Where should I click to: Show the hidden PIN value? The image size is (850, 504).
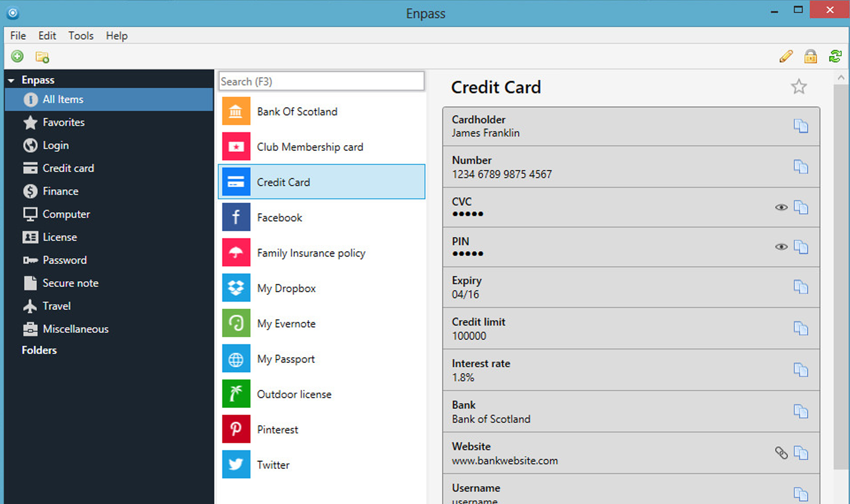tap(781, 247)
